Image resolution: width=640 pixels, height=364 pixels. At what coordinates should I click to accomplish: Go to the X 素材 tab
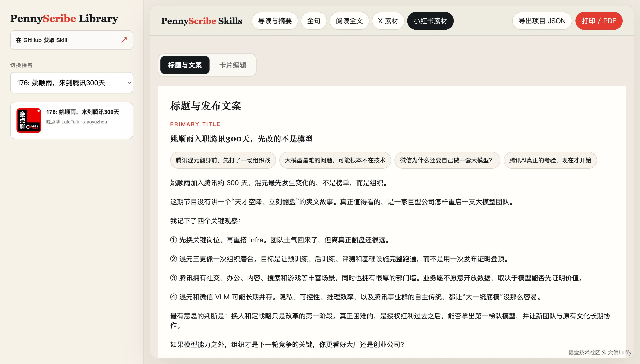tap(388, 21)
